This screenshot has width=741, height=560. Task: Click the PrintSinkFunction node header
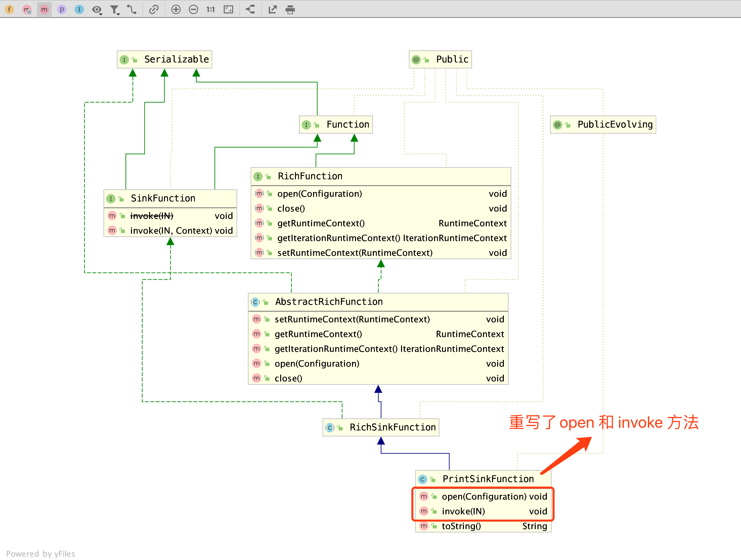(483, 479)
